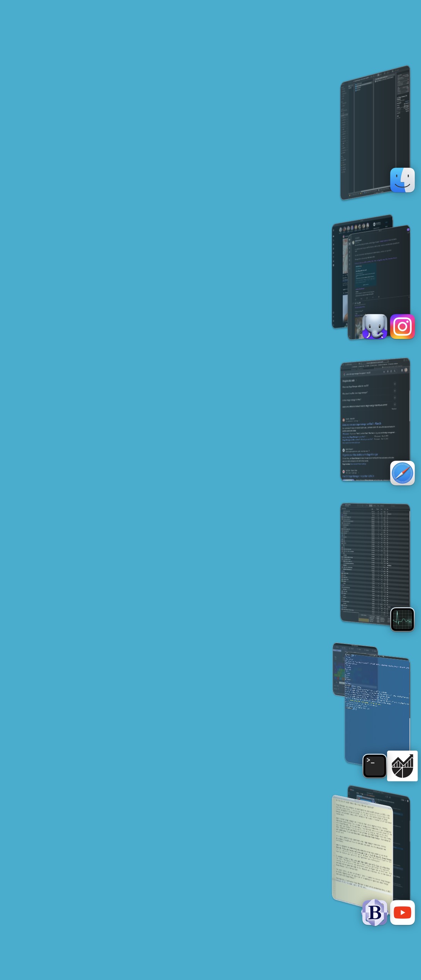Open the Instagram app icon
421x980 pixels.
pos(402,327)
